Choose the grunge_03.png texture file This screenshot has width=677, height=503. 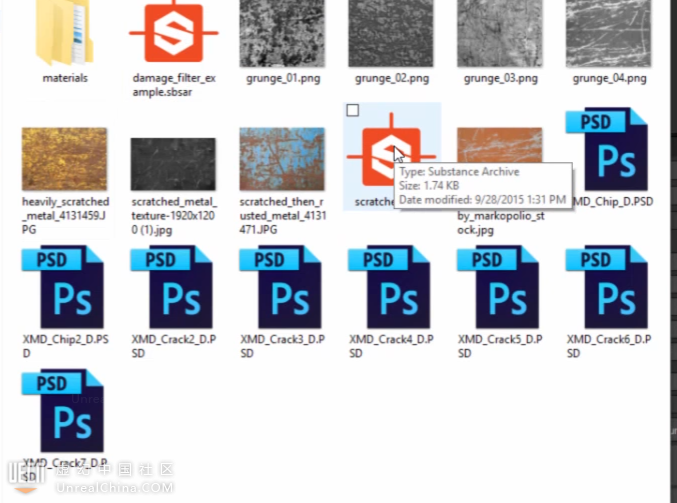(x=500, y=32)
